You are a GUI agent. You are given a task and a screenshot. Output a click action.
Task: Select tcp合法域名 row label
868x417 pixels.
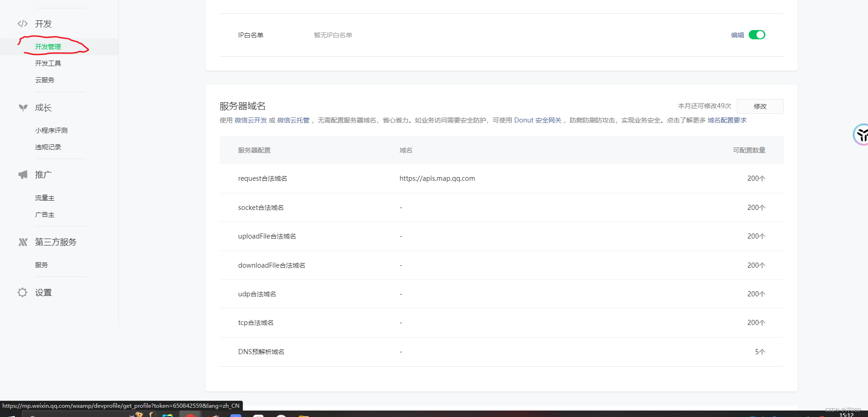pyautogui.click(x=256, y=323)
